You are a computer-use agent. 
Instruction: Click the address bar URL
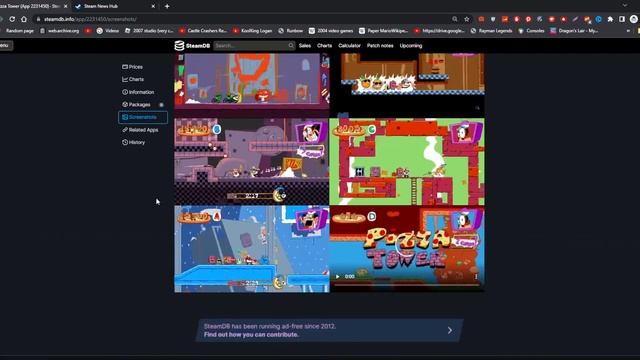pos(90,19)
